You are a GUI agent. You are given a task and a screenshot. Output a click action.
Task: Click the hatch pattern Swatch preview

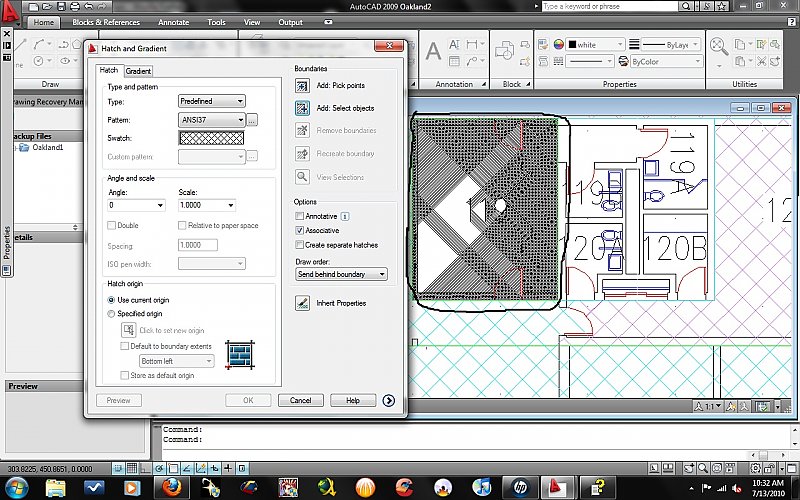pos(211,138)
